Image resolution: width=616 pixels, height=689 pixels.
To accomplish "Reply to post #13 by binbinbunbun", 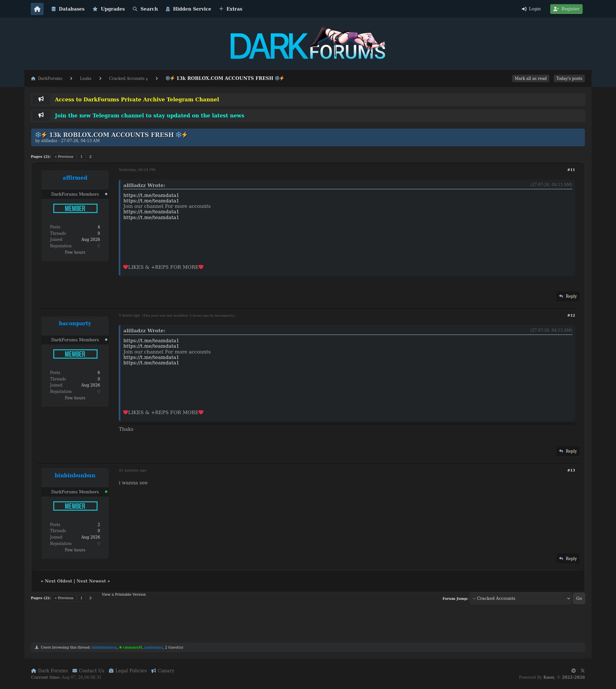I will pyautogui.click(x=568, y=558).
